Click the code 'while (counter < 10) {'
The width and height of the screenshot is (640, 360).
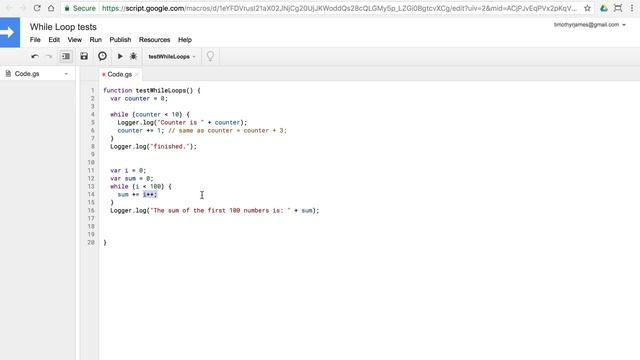pos(150,114)
